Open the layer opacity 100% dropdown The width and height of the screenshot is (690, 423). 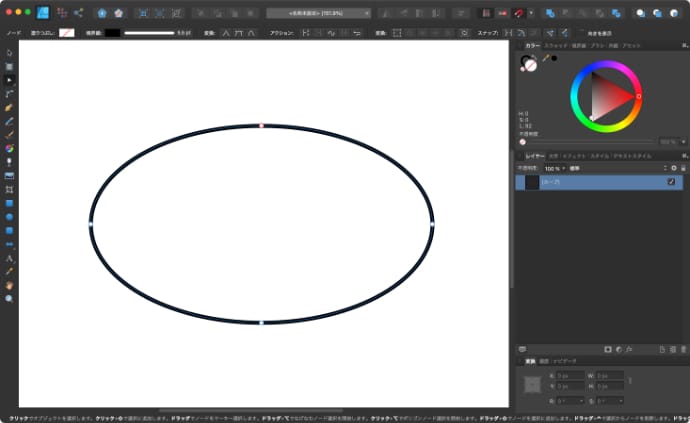click(x=552, y=168)
